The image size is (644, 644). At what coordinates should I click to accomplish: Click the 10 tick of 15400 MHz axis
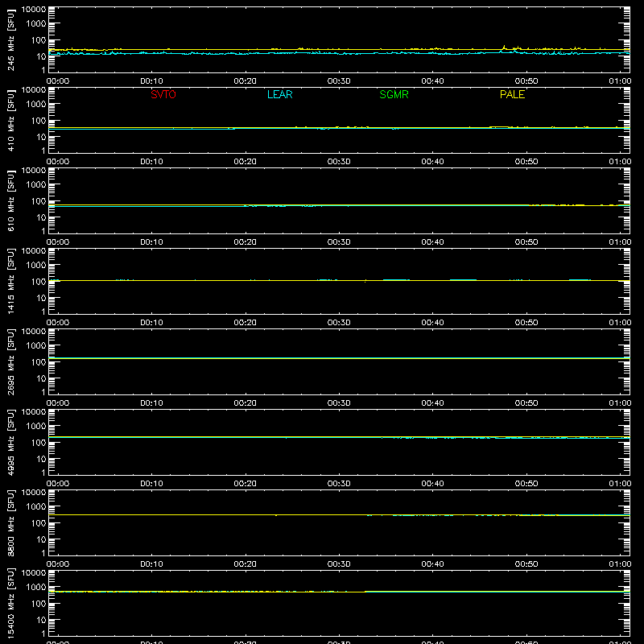click(x=41, y=620)
